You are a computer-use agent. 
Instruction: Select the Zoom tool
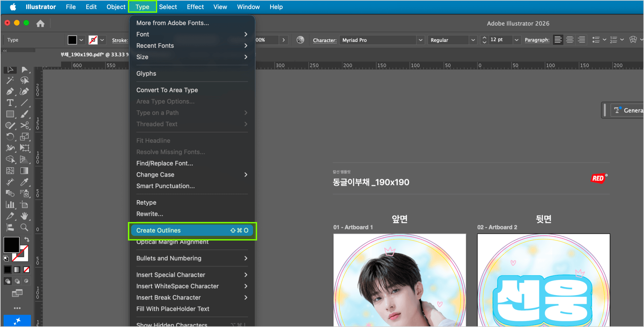24,227
